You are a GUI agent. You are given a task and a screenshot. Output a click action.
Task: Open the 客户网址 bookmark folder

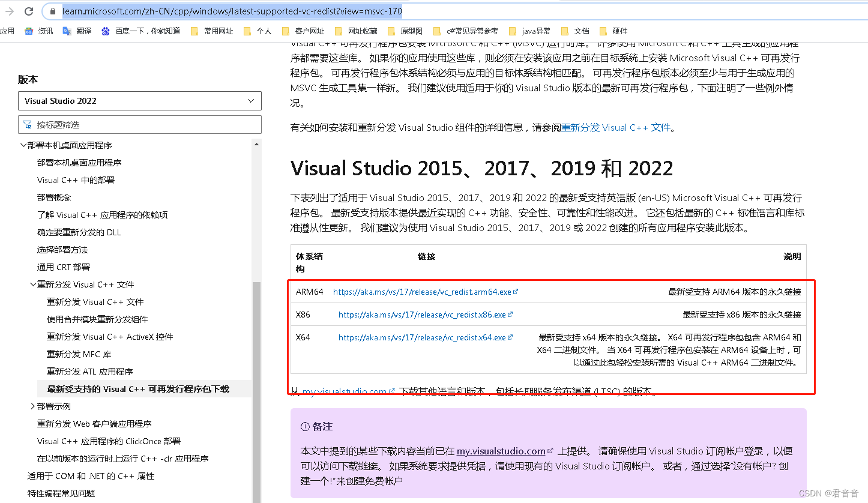click(x=303, y=31)
